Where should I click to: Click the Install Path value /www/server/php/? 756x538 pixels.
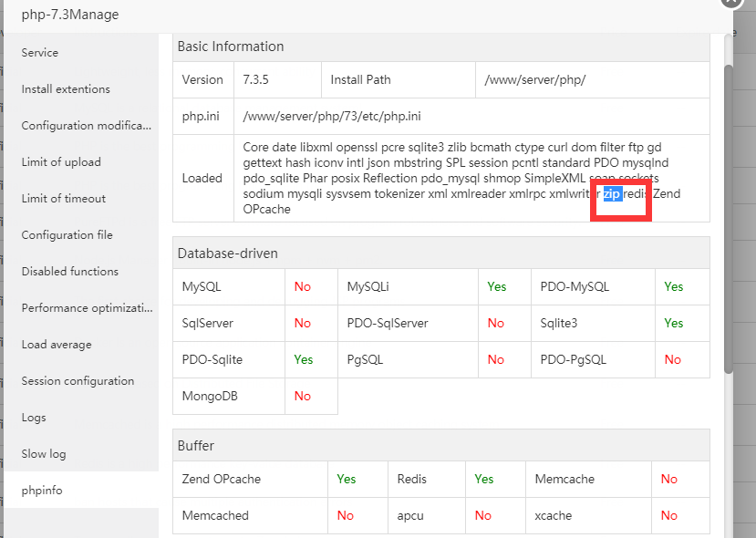tap(534, 79)
